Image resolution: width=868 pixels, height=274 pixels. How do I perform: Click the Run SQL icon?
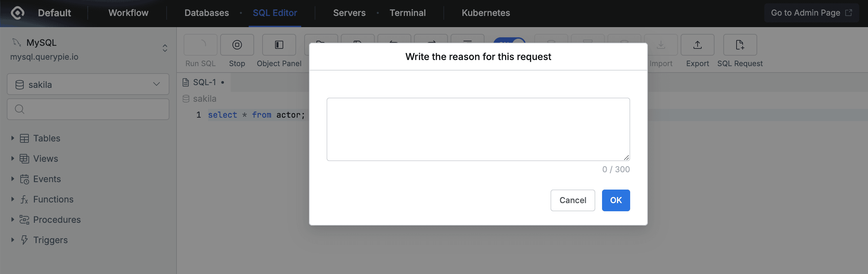point(201,45)
